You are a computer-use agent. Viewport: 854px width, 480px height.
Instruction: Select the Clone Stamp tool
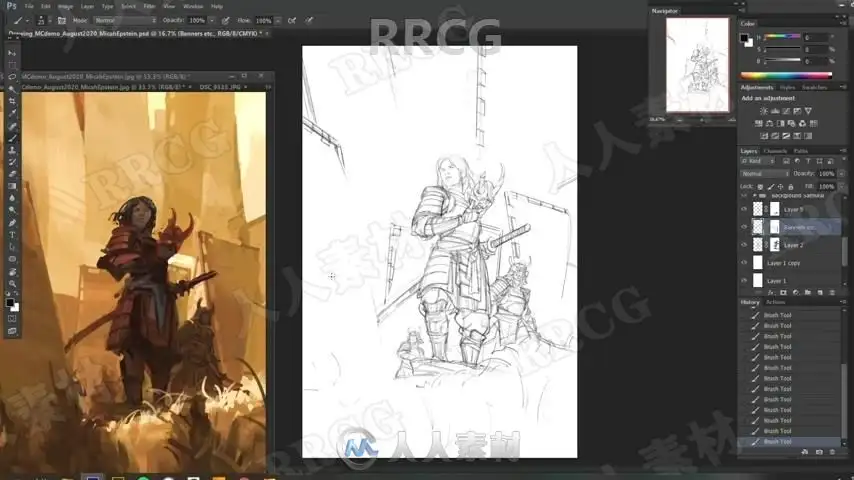(x=12, y=150)
